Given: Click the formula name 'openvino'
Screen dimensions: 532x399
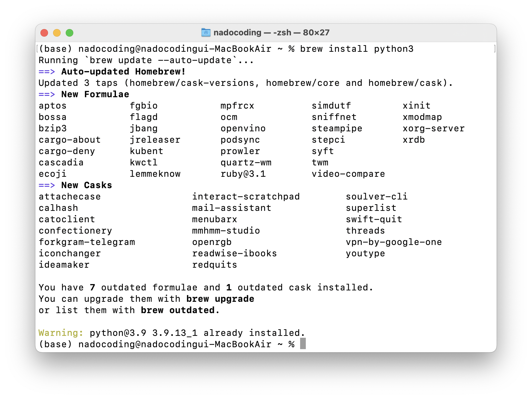Looking at the screenshot, I should pyautogui.click(x=243, y=128).
